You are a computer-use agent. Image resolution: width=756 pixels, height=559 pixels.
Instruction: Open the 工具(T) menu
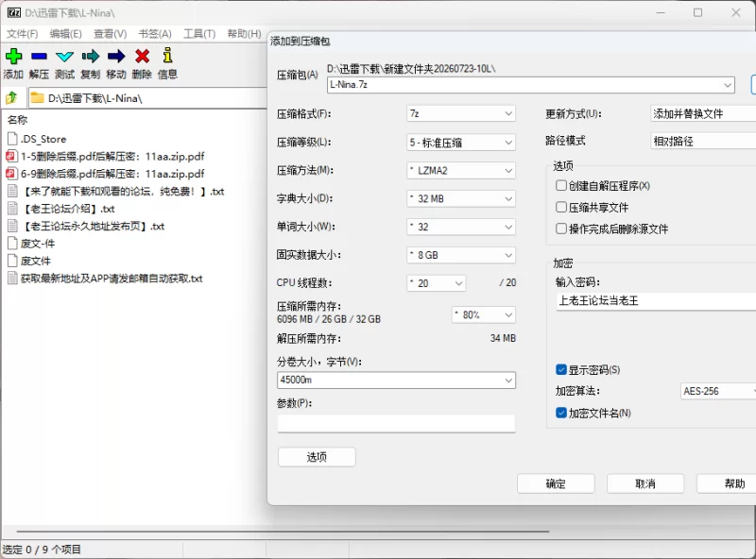(x=199, y=34)
